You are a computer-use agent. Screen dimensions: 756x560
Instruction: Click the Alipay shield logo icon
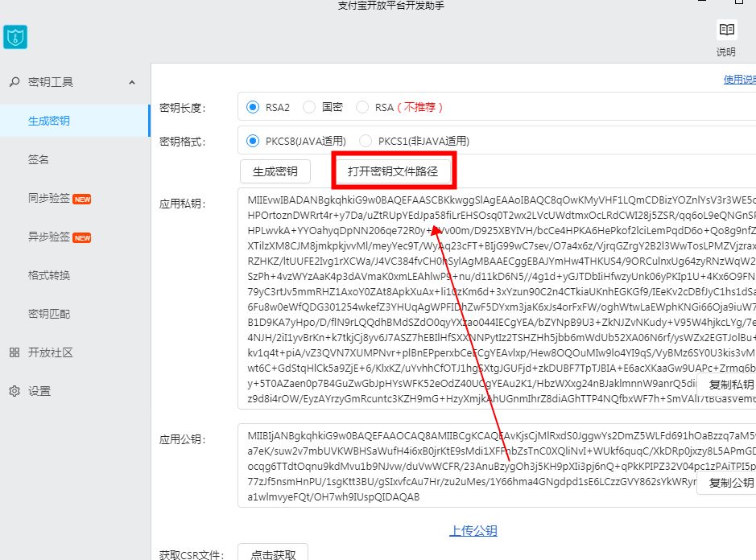point(15,37)
